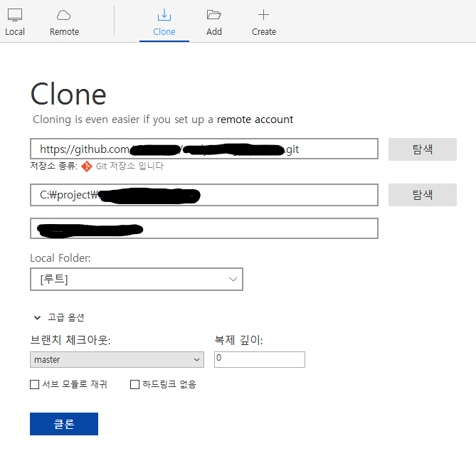Open the Remote repositories tab
Screen dimensions: 476x451
(64, 23)
